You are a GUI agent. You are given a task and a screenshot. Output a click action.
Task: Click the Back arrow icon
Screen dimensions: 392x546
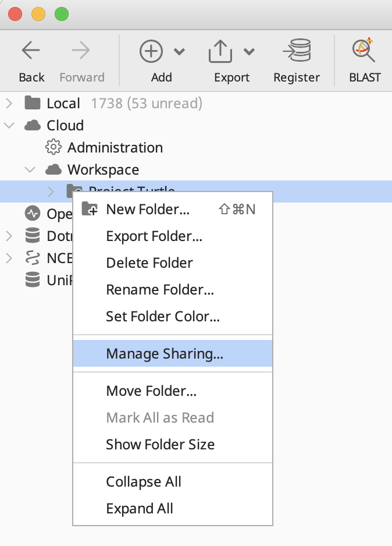pos(31,51)
